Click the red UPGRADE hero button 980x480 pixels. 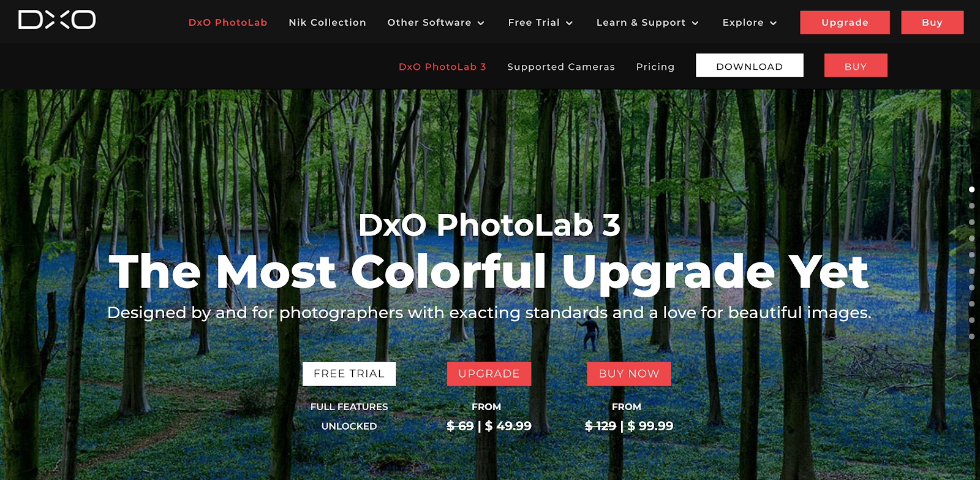(x=489, y=374)
